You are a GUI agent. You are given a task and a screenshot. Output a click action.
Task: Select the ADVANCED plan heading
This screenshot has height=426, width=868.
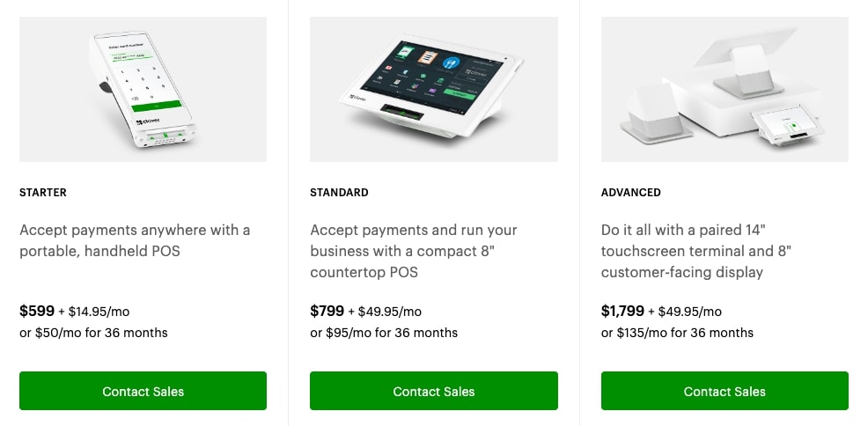point(631,193)
